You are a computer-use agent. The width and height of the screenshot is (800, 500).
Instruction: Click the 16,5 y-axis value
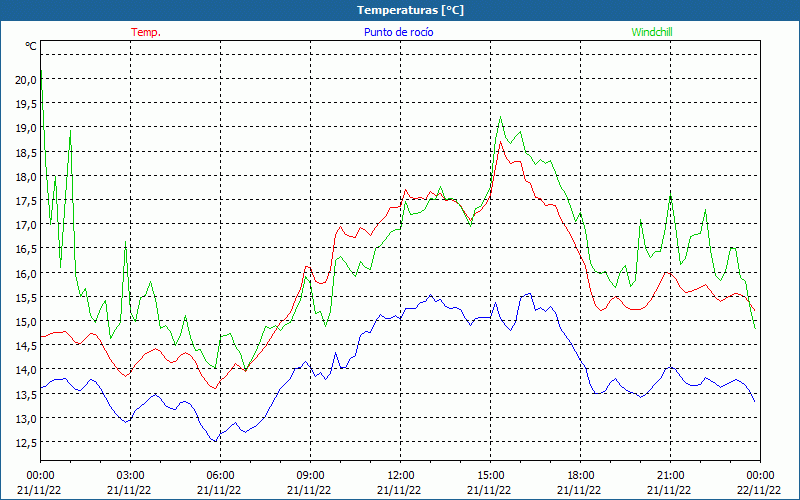click(27, 249)
